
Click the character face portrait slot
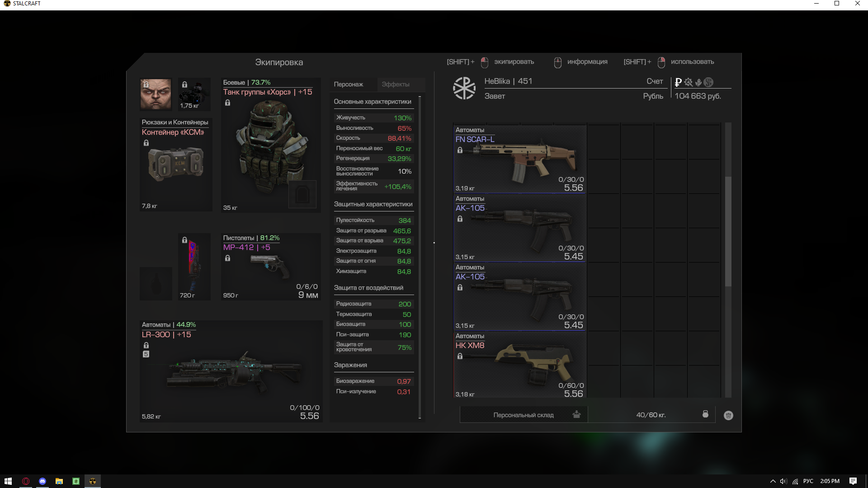coord(156,94)
